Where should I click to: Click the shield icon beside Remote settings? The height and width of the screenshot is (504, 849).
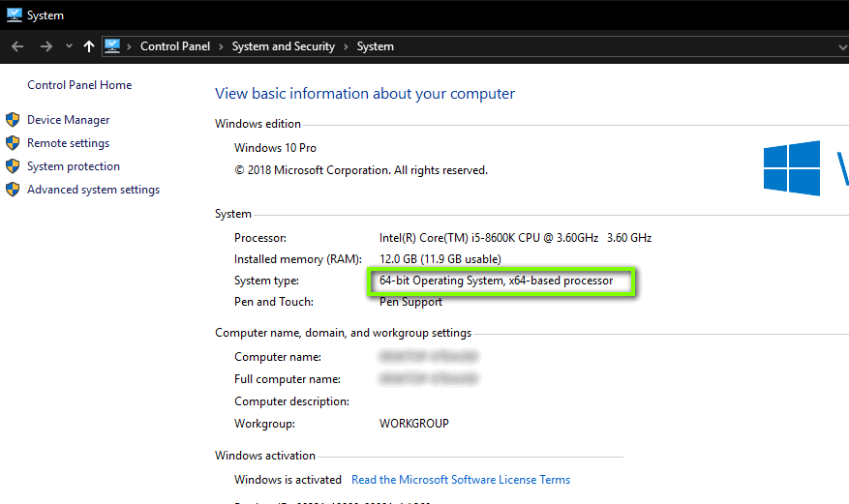tap(13, 143)
